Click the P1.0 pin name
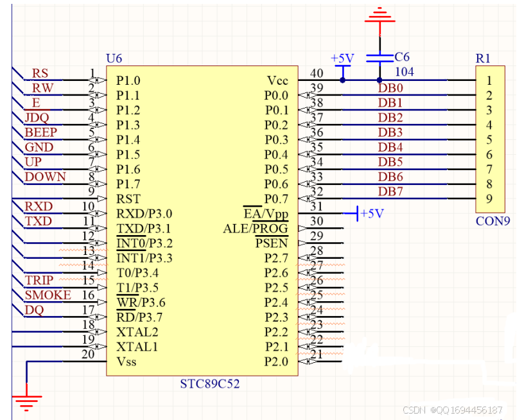Image resolution: width=522 pixels, height=420 pixels. click(128, 81)
